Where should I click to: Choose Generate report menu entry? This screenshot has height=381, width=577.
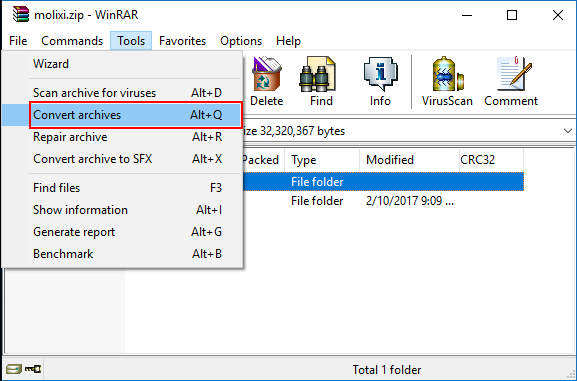pyautogui.click(x=122, y=232)
